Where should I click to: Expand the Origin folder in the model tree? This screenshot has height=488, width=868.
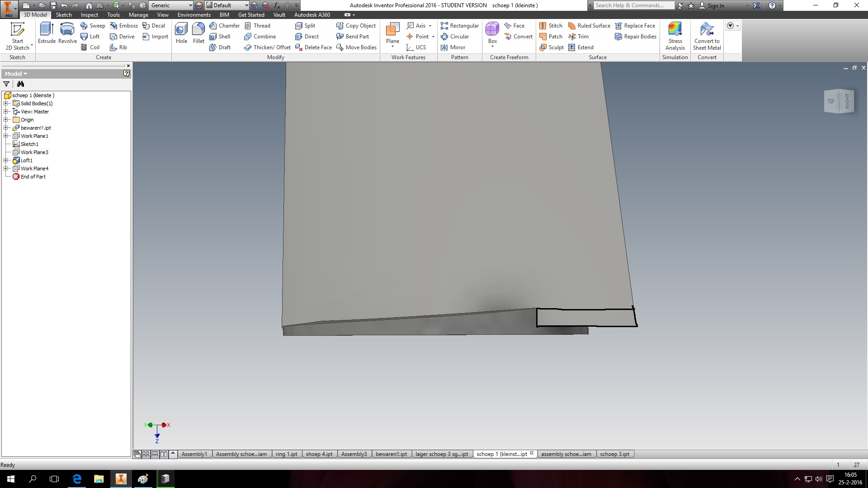pos(5,119)
